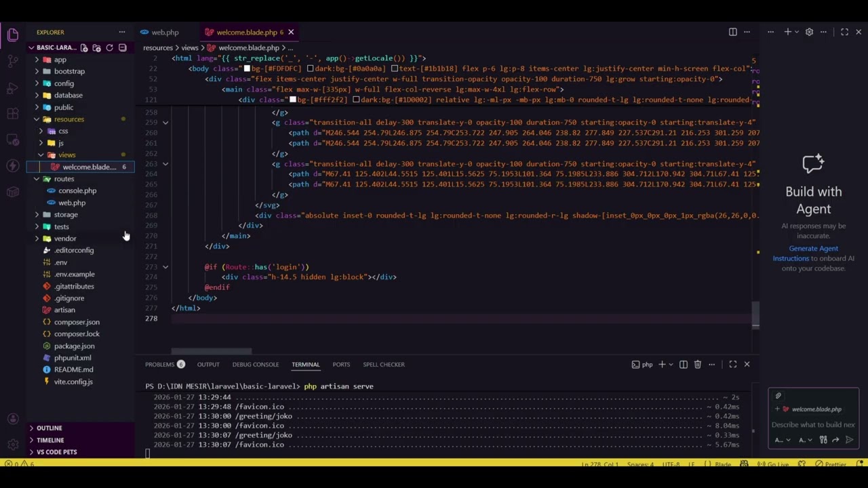Close the welcome.blade.php editor tab
The height and width of the screenshot is (488, 868).
pyautogui.click(x=291, y=32)
